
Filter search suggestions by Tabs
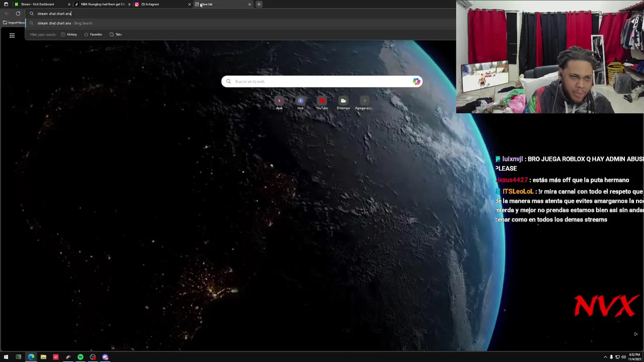[116, 34]
